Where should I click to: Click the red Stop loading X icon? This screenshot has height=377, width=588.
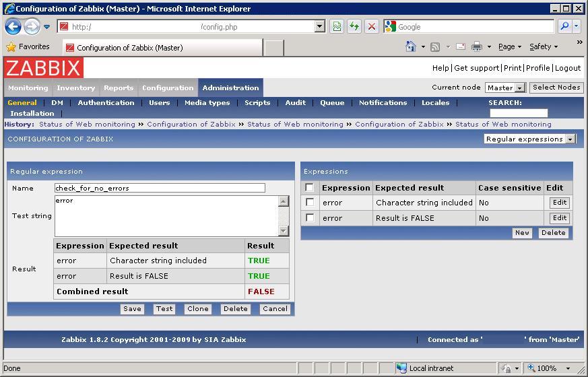pyautogui.click(x=371, y=27)
